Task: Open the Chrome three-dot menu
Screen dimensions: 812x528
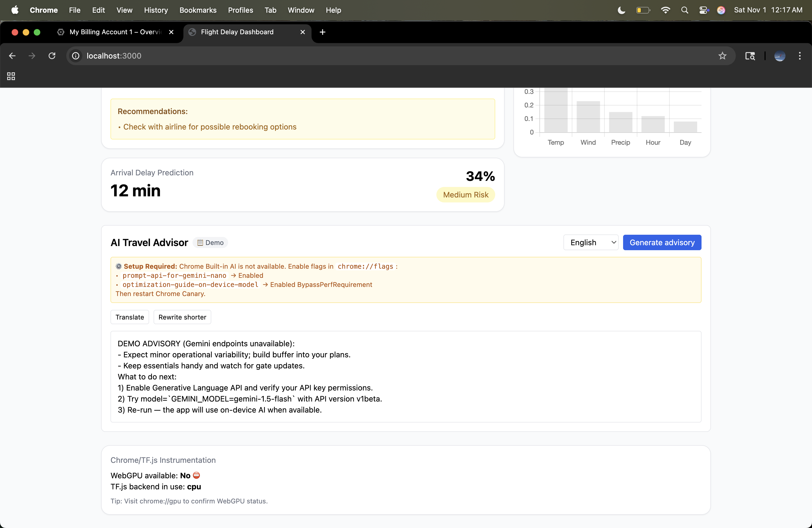Action: click(x=800, y=56)
